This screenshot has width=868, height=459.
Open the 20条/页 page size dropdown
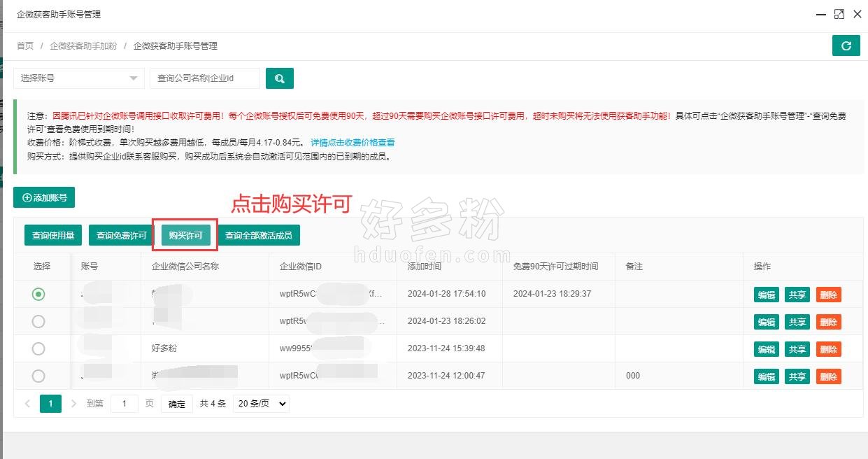[261, 404]
